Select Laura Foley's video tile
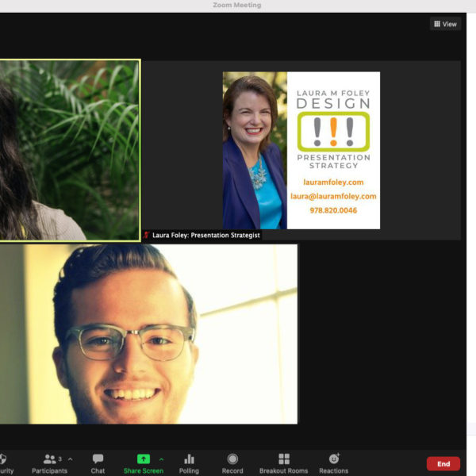This screenshot has width=476, height=476. (x=301, y=150)
